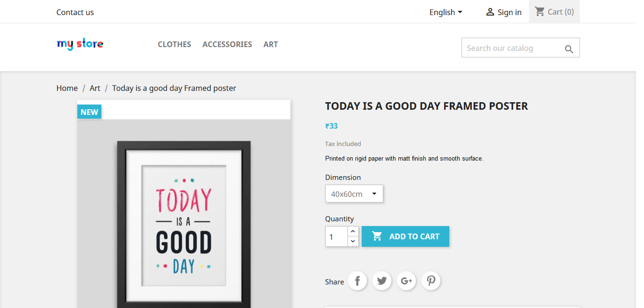Decrease quantity with the down arrow

(353, 241)
